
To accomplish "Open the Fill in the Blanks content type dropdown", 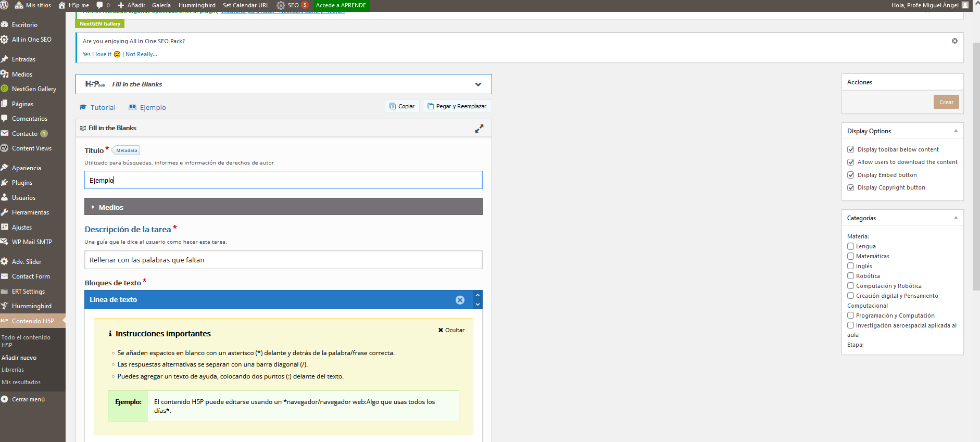I will click(x=284, y=84).
